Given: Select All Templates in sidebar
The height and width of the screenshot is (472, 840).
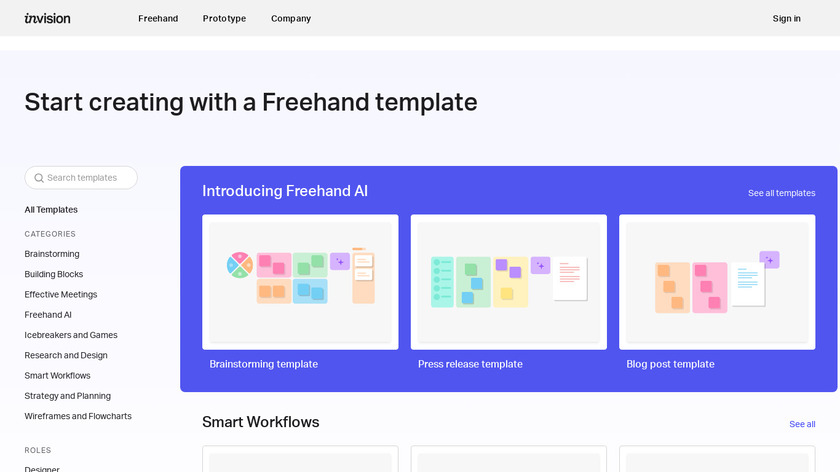Looking at the screenshot, I should pos(51,210).
